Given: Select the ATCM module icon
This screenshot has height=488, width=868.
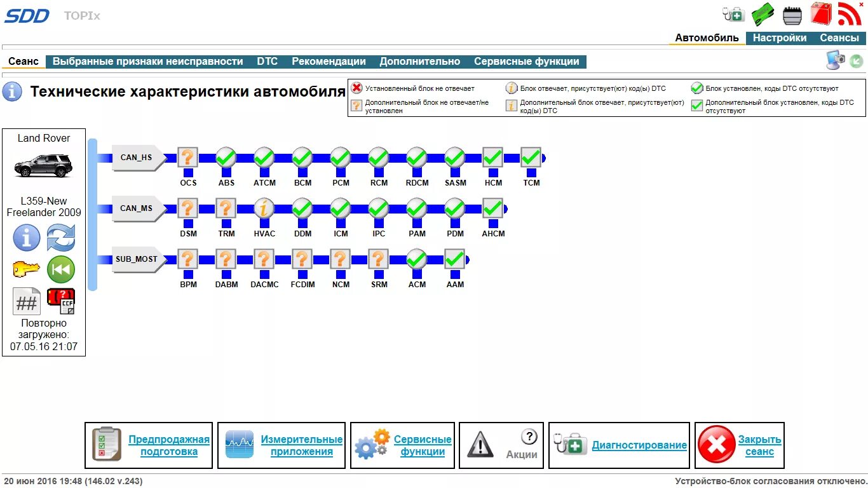Looking at the screenshot, I should [x=264, y=157].
